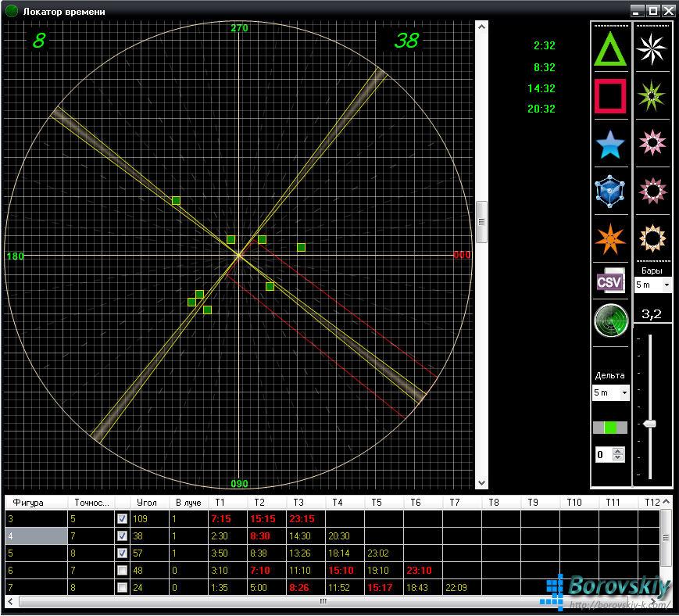Select the green triangle figure icon
The height and width of the screenshot is (616, 679).
[x=610, y=49]
